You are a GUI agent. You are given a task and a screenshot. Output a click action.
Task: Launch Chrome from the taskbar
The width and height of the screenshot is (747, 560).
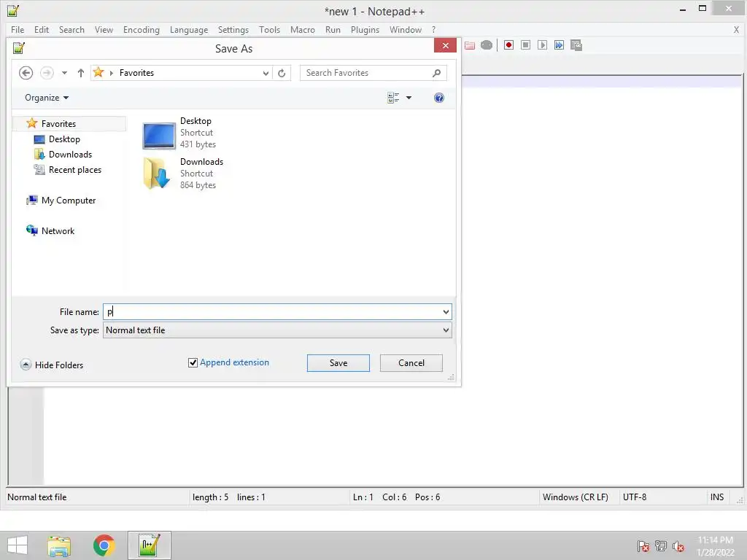click(x=104, y=545)
